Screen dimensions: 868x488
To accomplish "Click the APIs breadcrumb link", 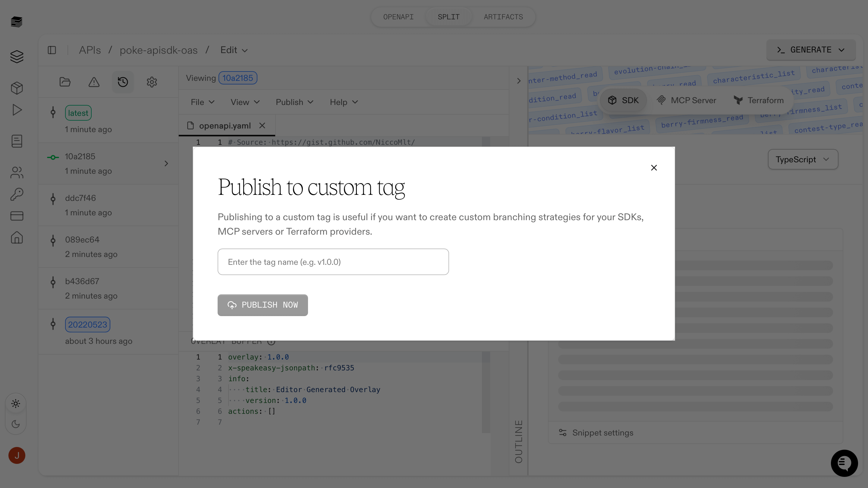I will (90, 50).
